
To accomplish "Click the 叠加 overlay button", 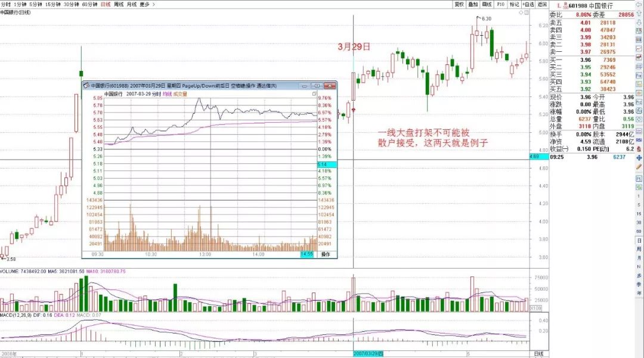I will 473,4.
